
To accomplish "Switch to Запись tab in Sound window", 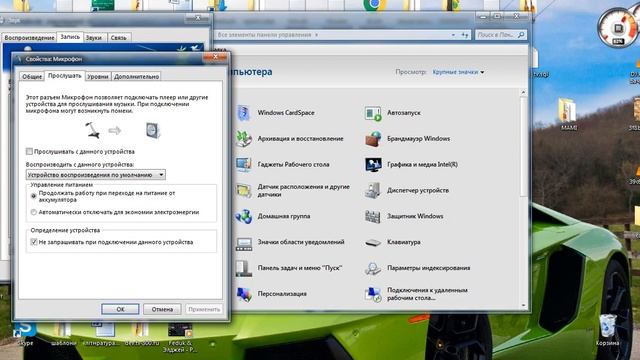I will [x=70, y=37].
